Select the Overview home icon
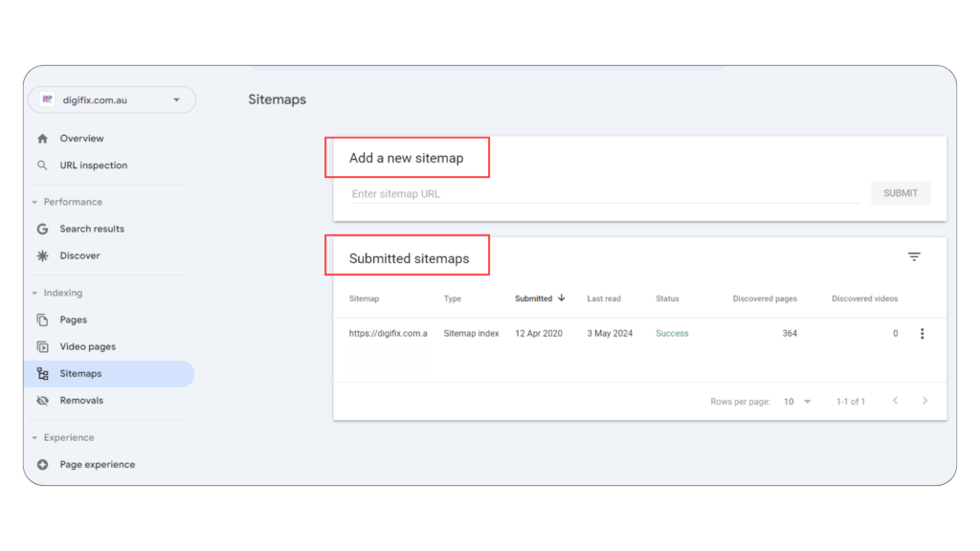This screenshot has height=551, width=980. pos(43,138)
